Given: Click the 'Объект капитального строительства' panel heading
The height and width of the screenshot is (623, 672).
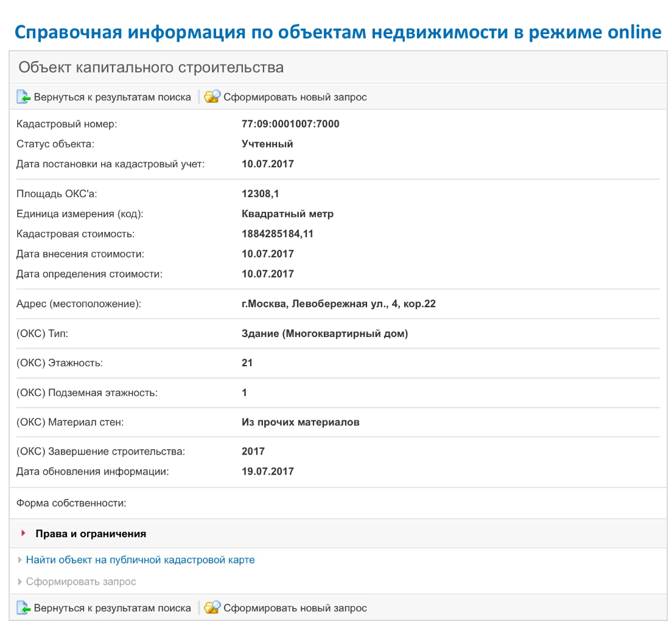Looking at the screenshot, I should coord(151,67).
